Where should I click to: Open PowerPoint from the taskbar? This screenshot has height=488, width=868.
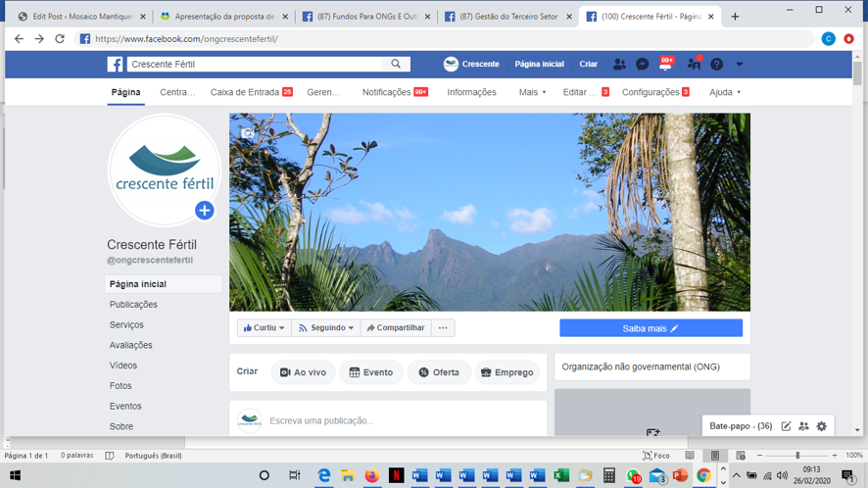(x=680, y=475)
